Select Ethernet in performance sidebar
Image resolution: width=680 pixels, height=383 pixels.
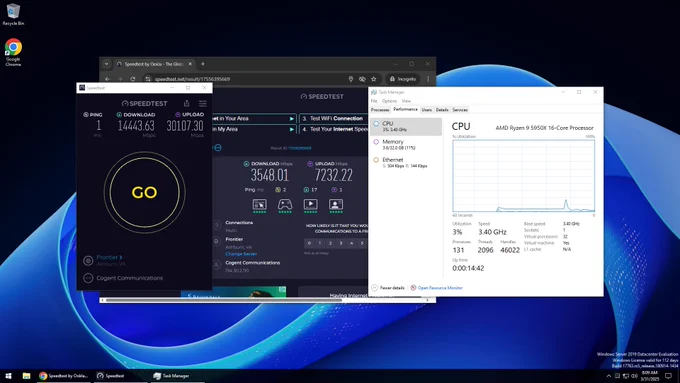(x=406, y=163)
